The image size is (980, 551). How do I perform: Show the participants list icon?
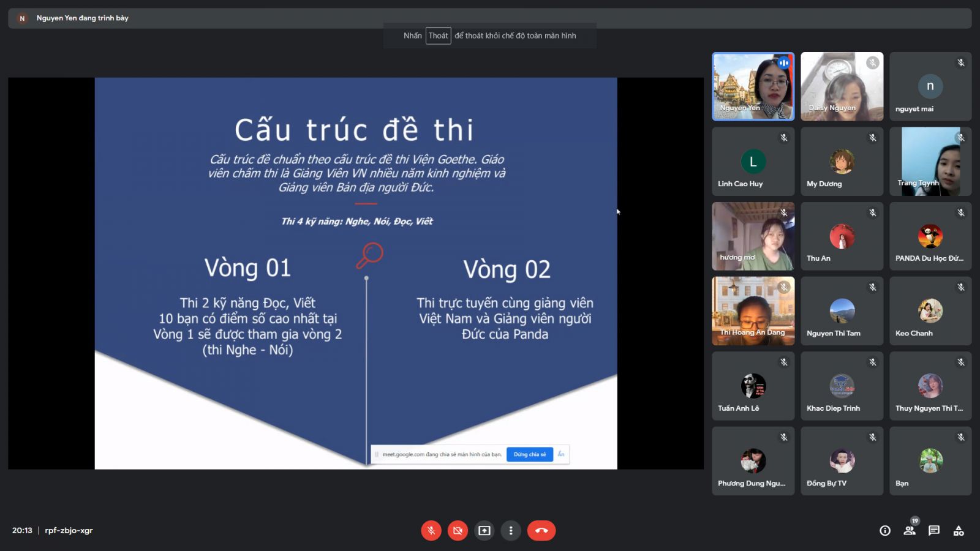point(910,531)
